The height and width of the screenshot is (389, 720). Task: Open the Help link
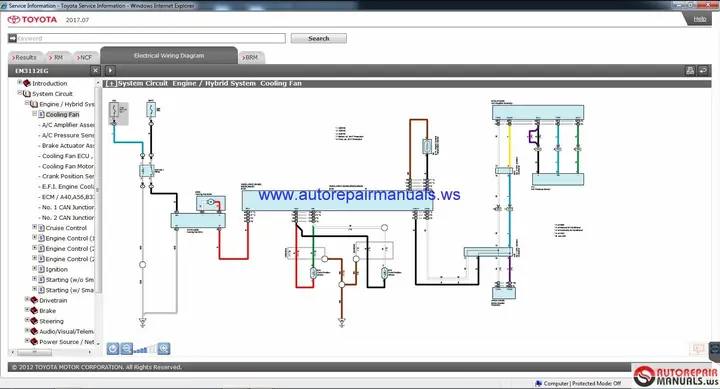pyautogui.click(x=700, y=19)
